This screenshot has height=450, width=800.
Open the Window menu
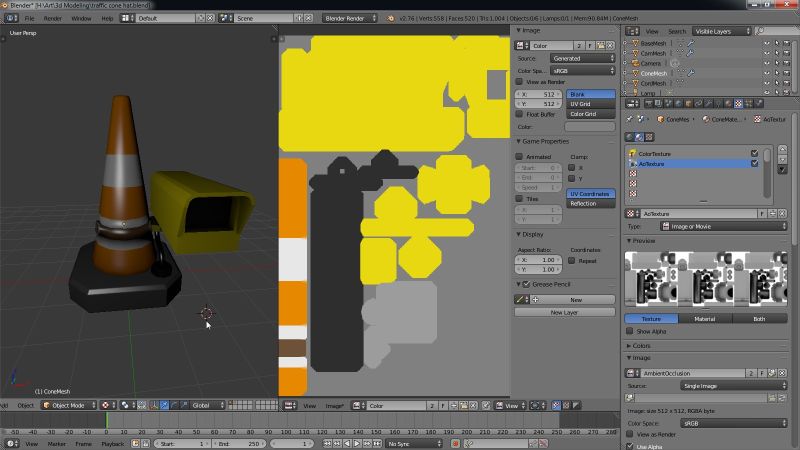tap(81, 18)
